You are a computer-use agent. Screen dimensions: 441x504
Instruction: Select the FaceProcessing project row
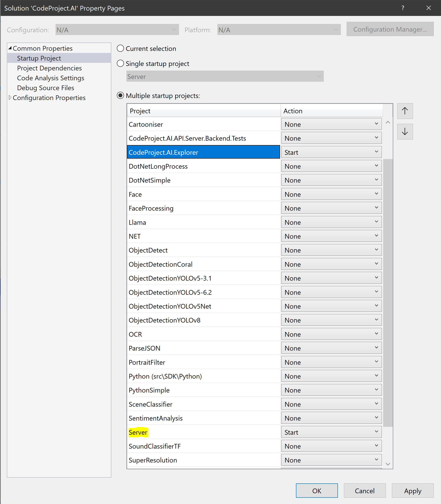point(204,208)
